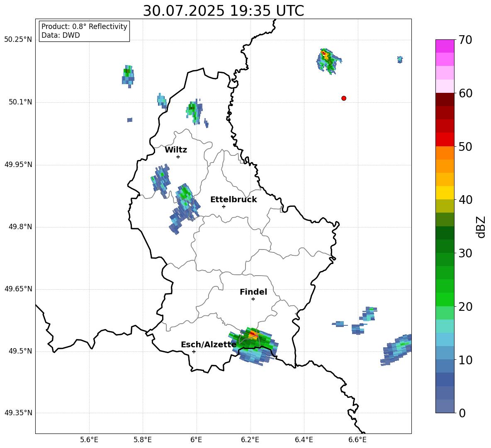Click the 0 label on the colorbar
The image size is (491, 448).
tap(462, 413)
